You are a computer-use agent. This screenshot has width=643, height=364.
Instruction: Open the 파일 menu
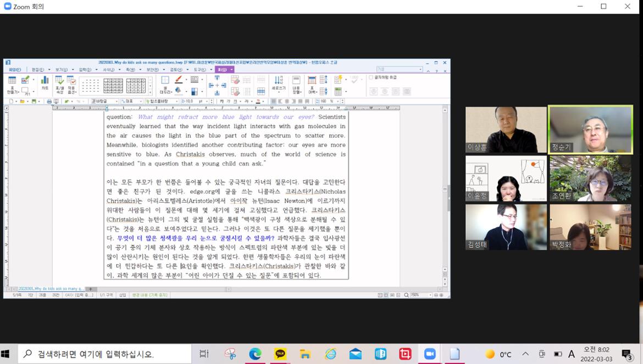click(x=14, y=70)
